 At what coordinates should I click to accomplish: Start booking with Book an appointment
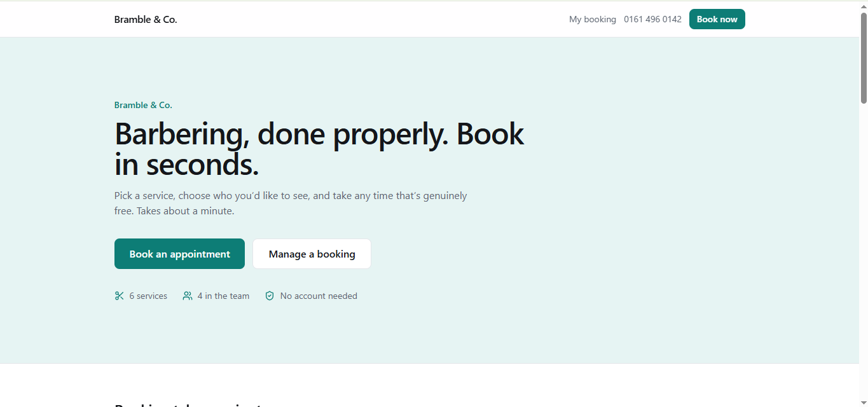179,254
